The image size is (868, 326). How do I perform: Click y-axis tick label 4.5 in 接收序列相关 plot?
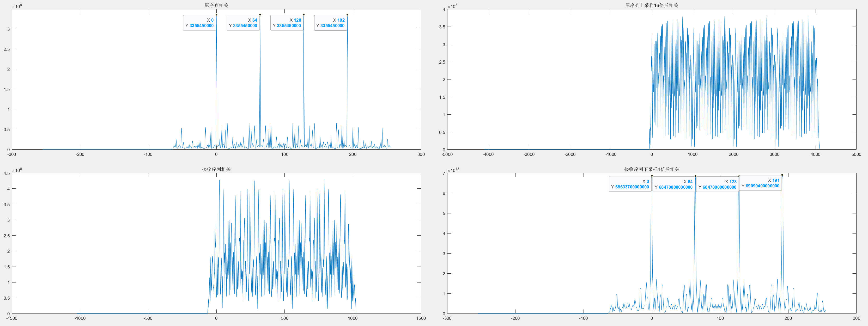[x=7, y=174]
